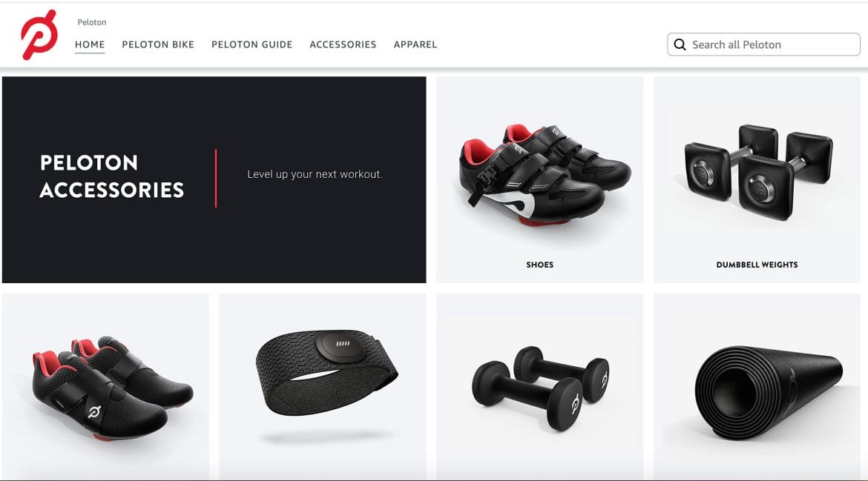Viewport: 868px width, 481px height.
Task: Open the PELOTON BIKE tab
Action: (158, 44)
